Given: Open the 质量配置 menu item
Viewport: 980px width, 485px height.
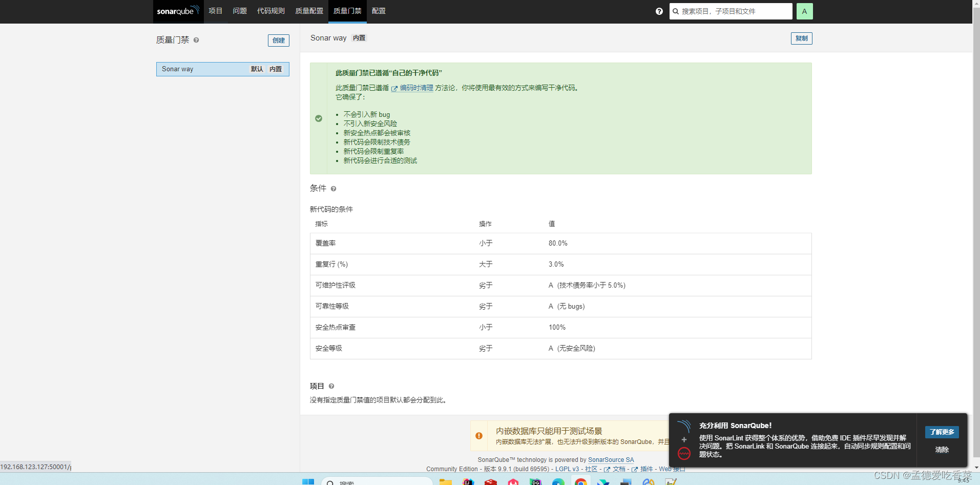Looking at the screenshot, I should coord(309,11).
